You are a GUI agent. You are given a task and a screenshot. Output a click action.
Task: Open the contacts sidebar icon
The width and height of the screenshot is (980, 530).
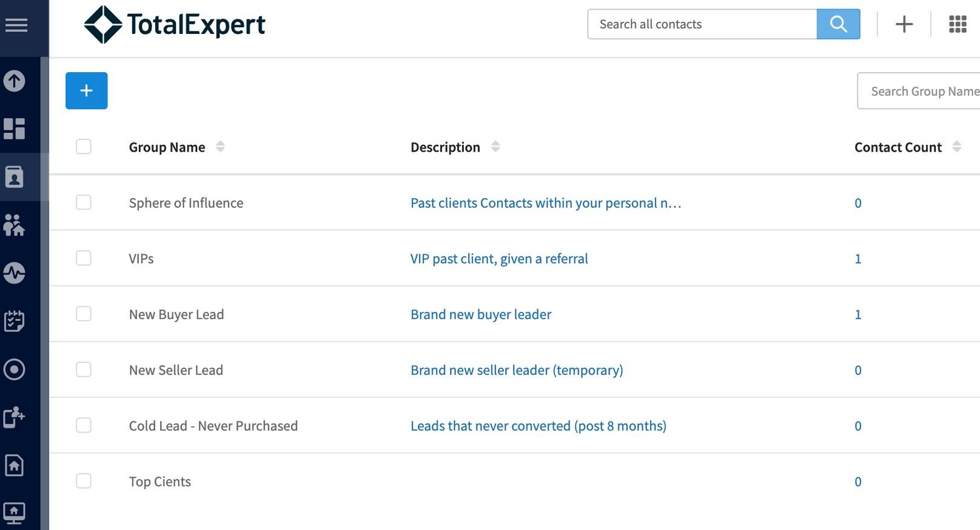coord(15,177)
